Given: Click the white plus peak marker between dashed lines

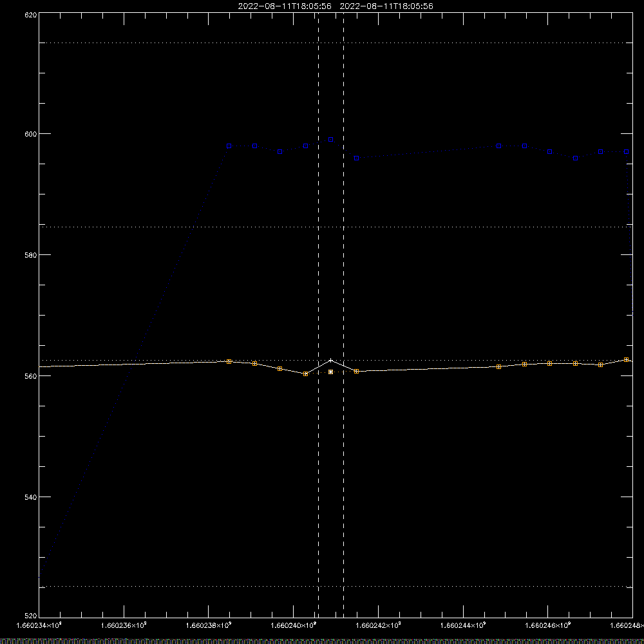Looking at the screenshot, I should coord(330,360).
